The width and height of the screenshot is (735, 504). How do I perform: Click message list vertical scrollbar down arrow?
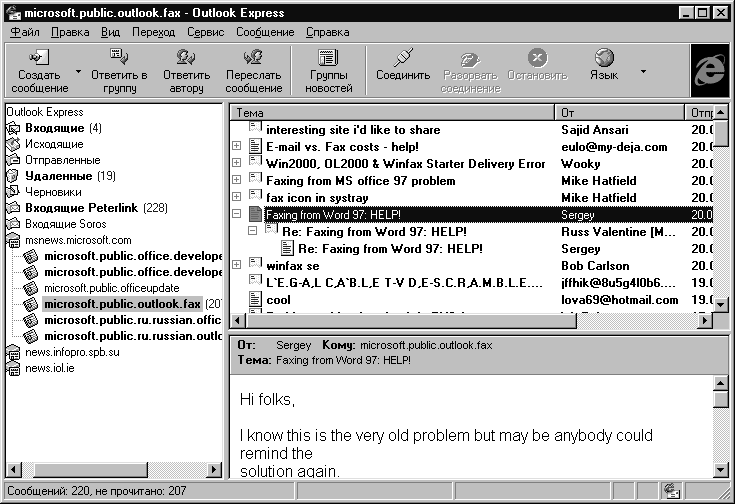click(721, 304)
